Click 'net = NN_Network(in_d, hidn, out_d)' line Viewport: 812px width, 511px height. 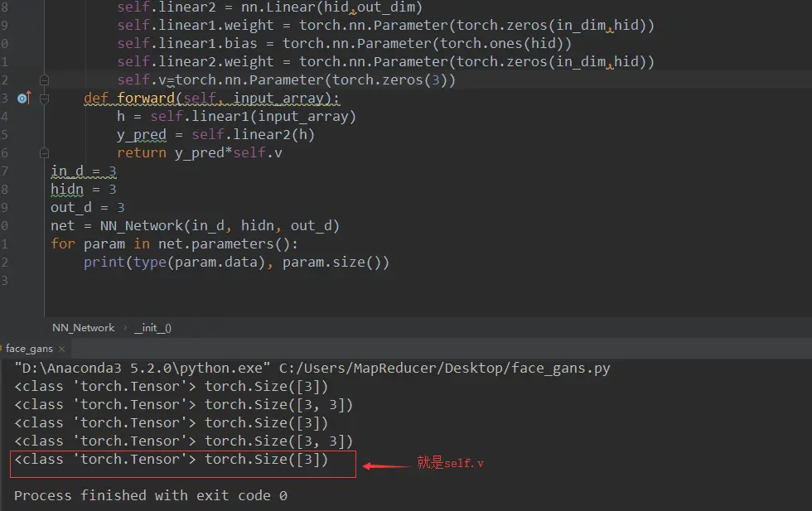195,226
